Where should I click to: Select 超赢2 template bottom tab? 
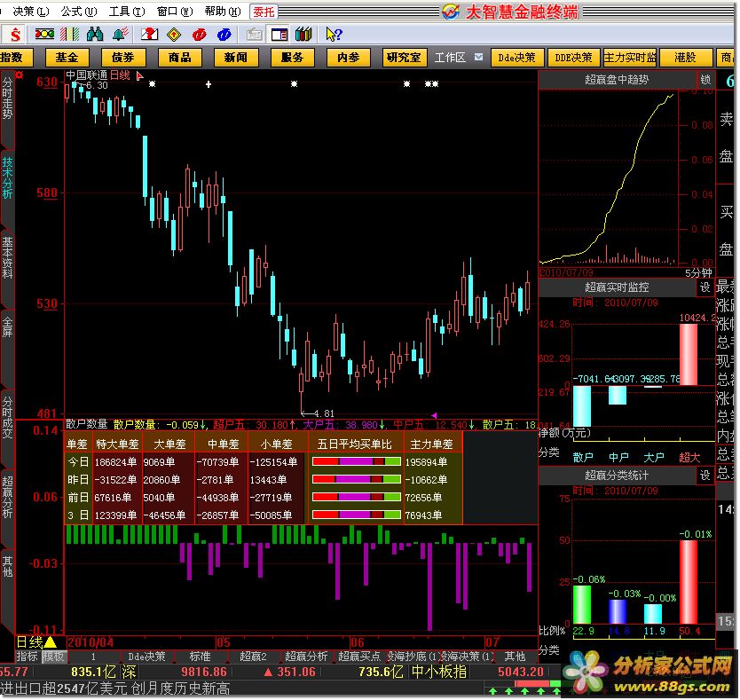pos(254,657)
